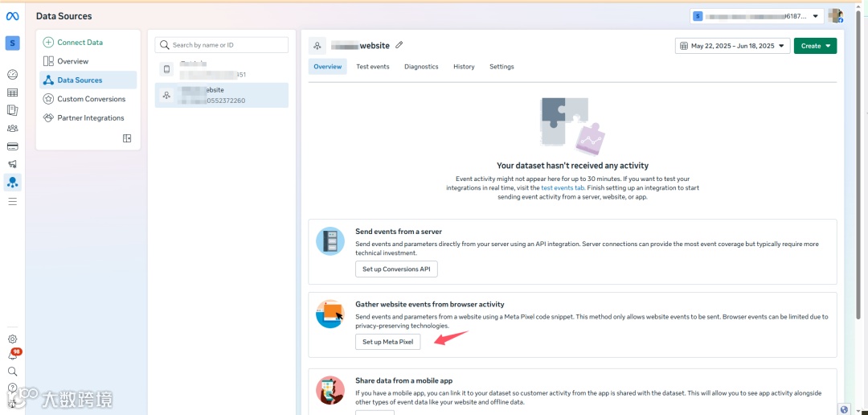
Task: Open the History tab
Action: pos(464,67)
